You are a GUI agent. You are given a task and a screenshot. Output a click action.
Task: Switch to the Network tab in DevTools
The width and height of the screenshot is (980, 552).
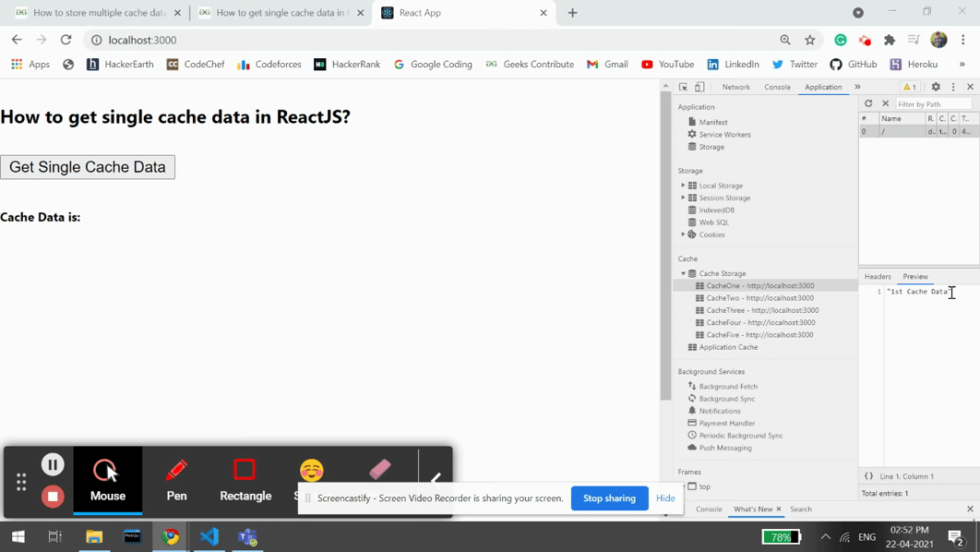pyautogui.click(x=735, y=87)
